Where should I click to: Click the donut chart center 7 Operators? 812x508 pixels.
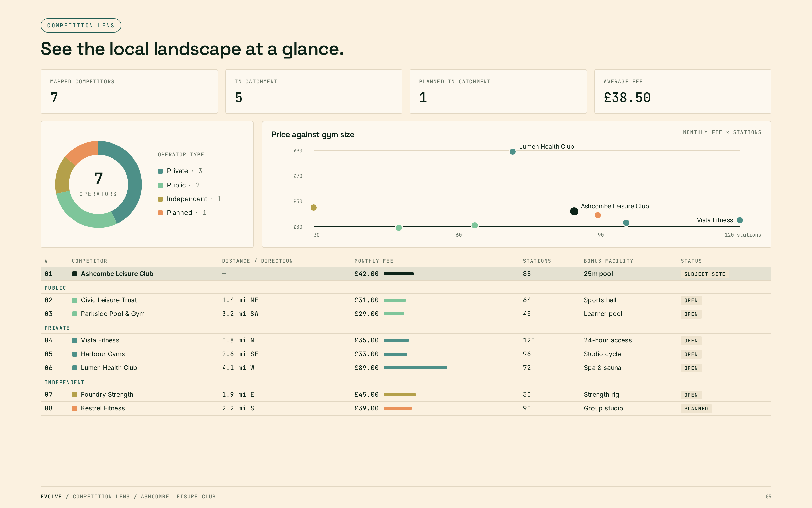pyautogui.click(x=98, y=184)
